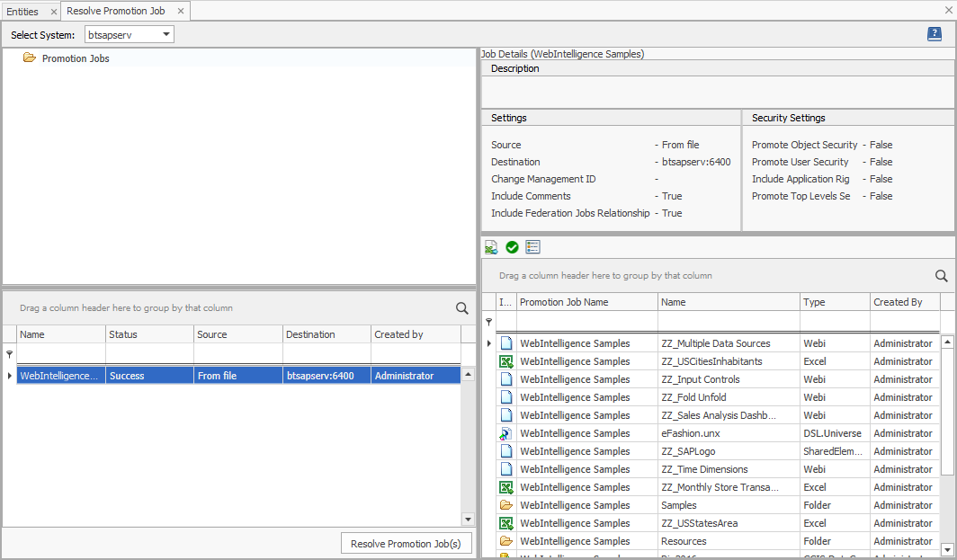
Task: Click folder icon of Samples row
Action: 506,505
